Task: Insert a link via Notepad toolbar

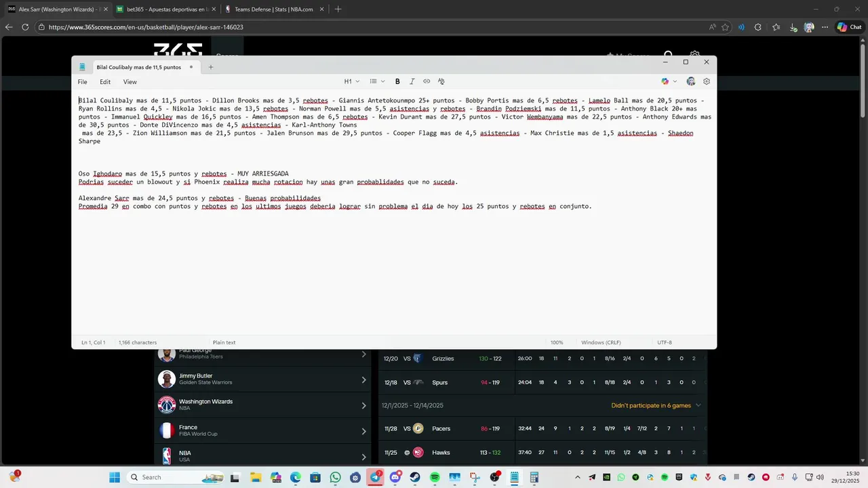Action: tap(427, 81)
